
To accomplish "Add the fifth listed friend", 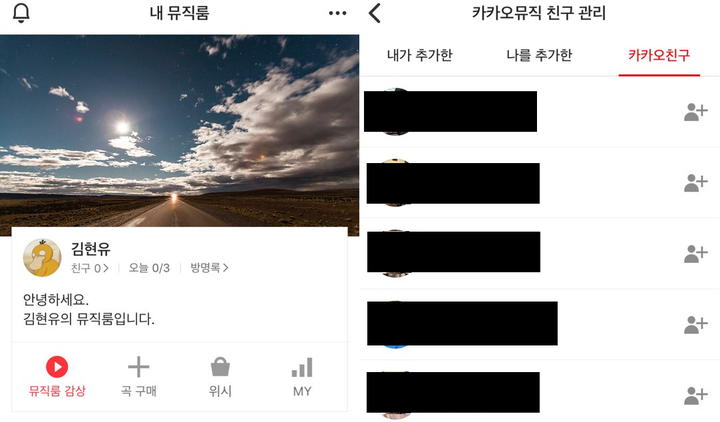I will tap(696, 395).
